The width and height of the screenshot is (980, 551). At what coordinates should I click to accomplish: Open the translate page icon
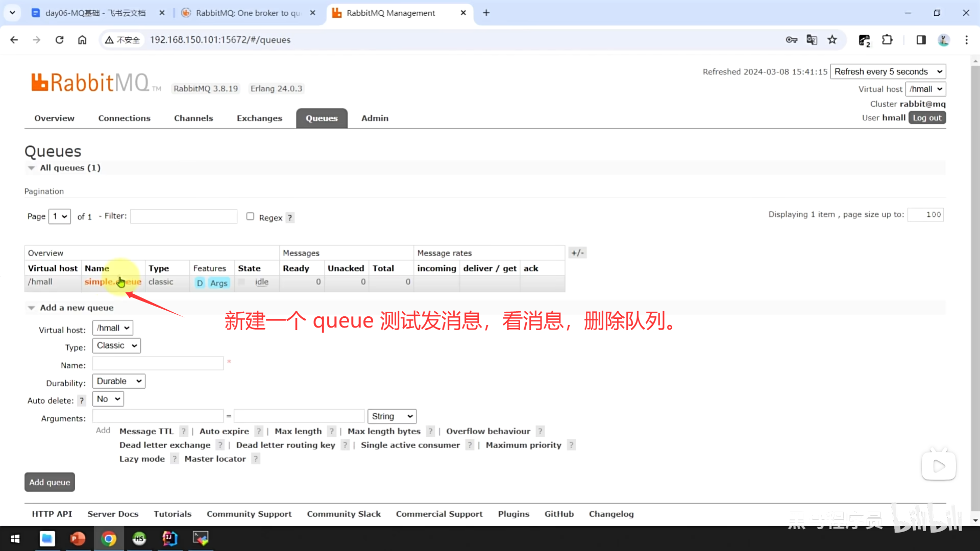coord(812,40)
